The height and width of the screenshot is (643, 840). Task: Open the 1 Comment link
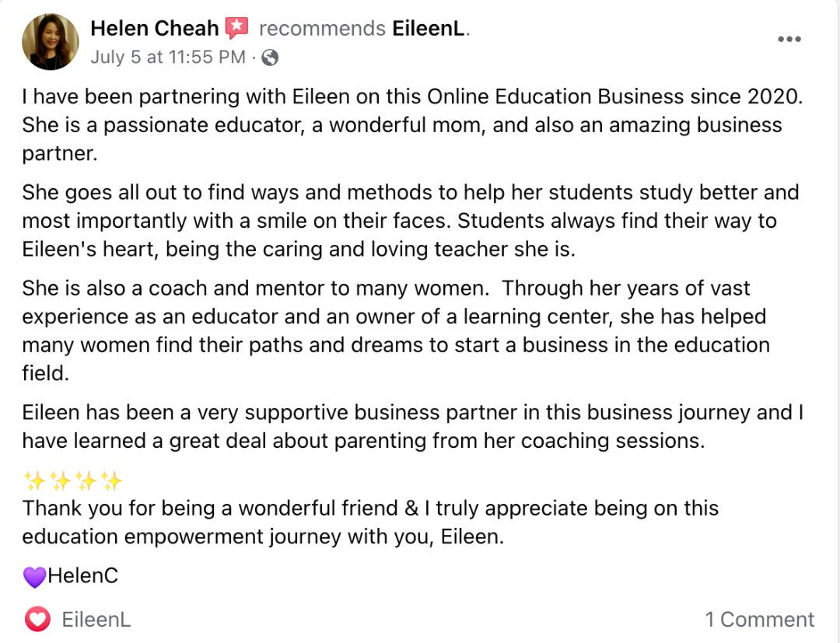coord(759,620)
